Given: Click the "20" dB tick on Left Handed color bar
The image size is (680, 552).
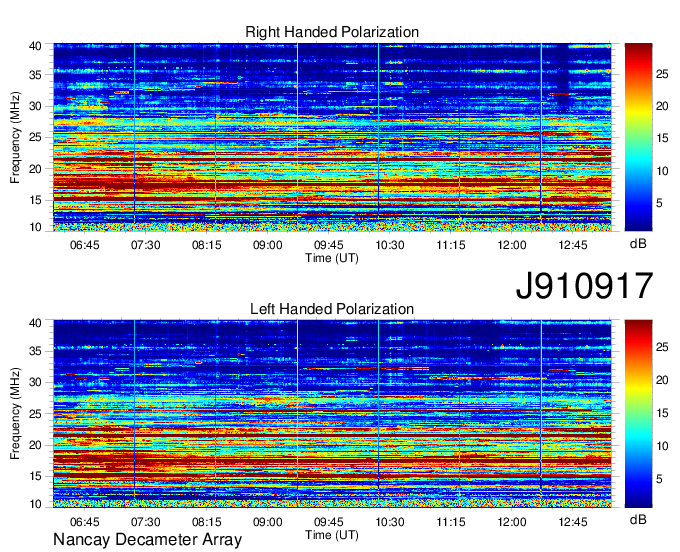Looking at the screenshot, I should 662,380.
